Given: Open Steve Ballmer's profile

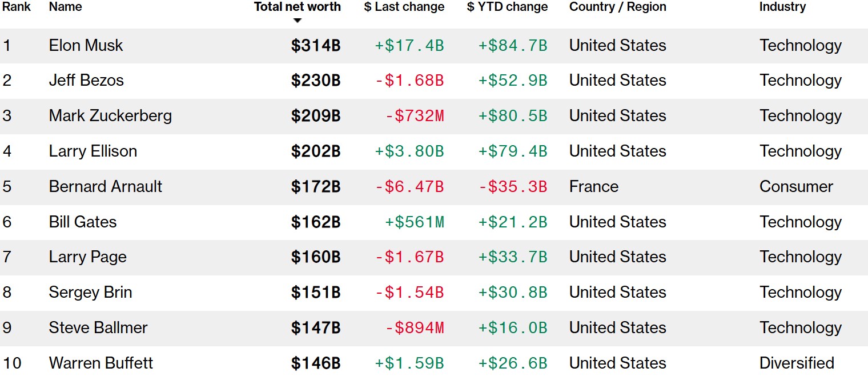Looking at the screenshot, I should point(98,328).
